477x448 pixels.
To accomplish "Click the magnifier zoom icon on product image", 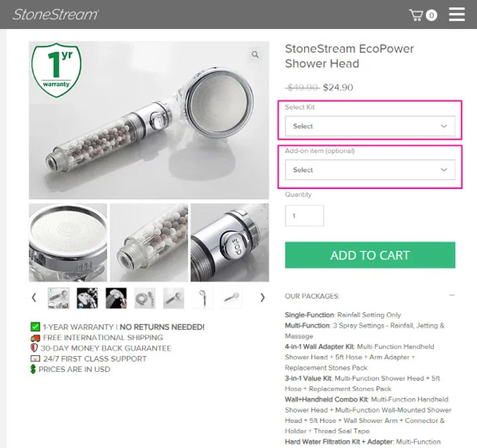I will click(x=255, y=54).
